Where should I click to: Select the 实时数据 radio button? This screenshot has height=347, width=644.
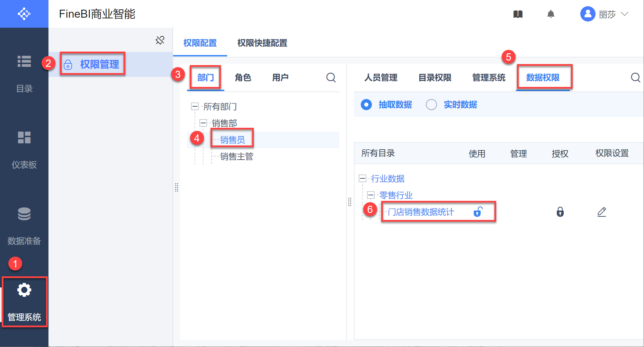[431, 105]
